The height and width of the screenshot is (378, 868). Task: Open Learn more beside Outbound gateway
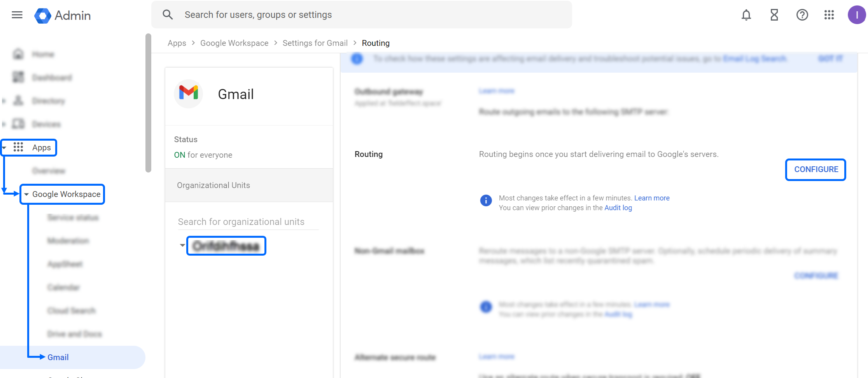(x=496, y=91)
